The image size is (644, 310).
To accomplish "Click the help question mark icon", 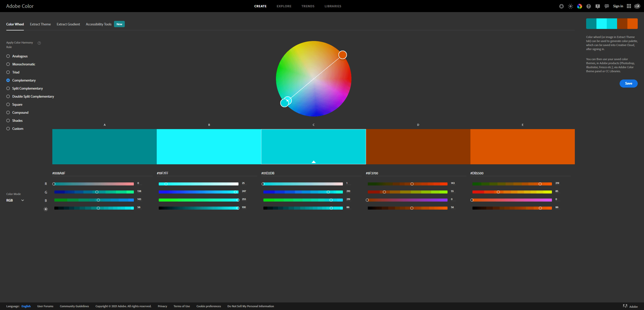I will (x=588, y=6).
